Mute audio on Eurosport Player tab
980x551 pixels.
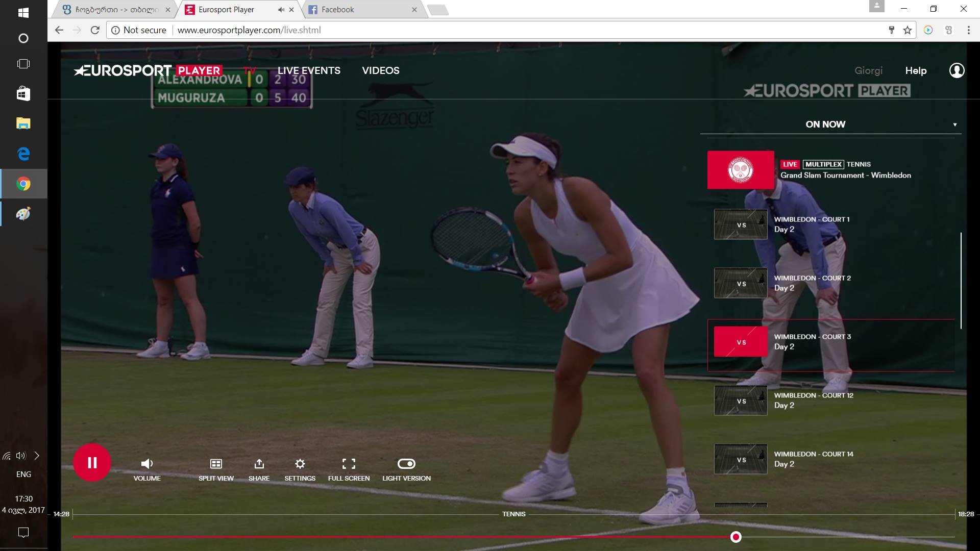point(281,10)
